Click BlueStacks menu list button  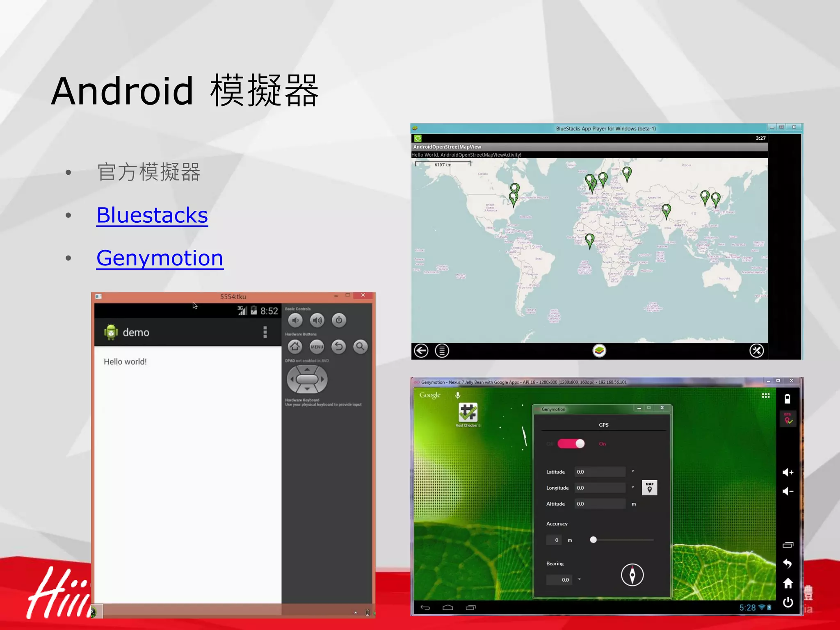(x=442, y=351)
